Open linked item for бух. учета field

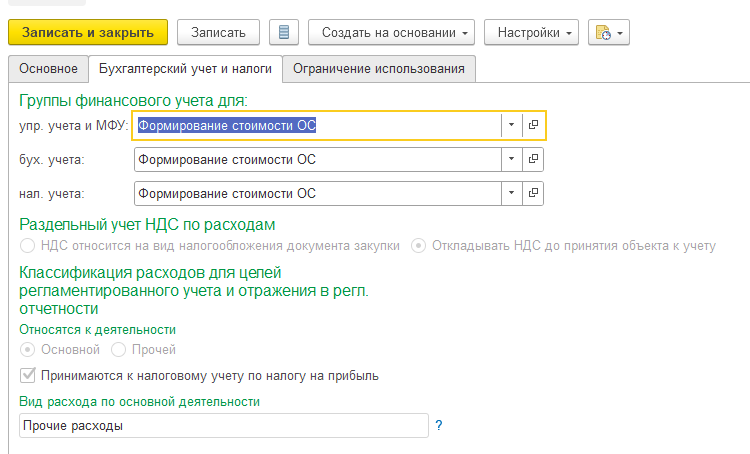pyautogui.click(x=534, y=159)
